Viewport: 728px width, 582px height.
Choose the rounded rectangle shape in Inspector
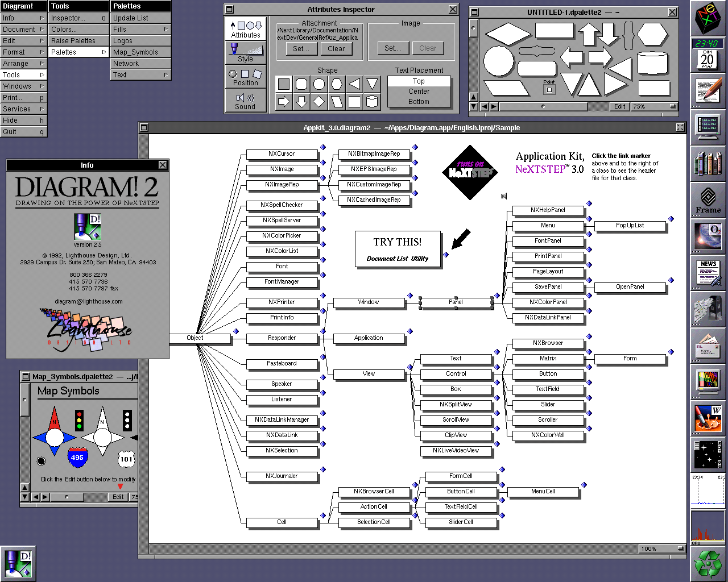(x=301, y=84)
